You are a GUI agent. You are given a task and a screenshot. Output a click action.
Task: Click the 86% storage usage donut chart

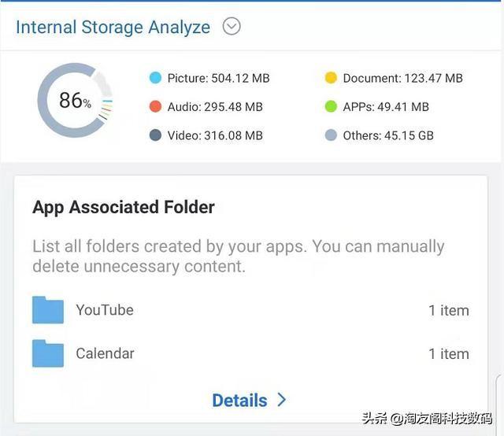(75, 101)
